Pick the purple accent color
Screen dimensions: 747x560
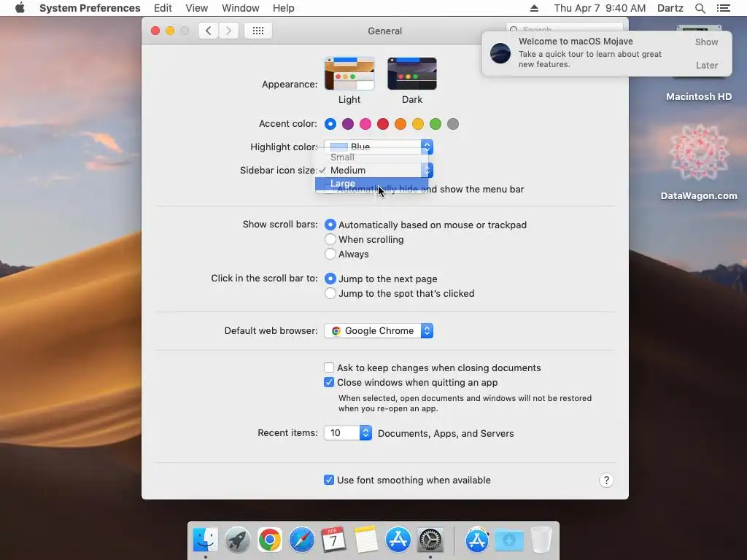[x=348, y=124]
